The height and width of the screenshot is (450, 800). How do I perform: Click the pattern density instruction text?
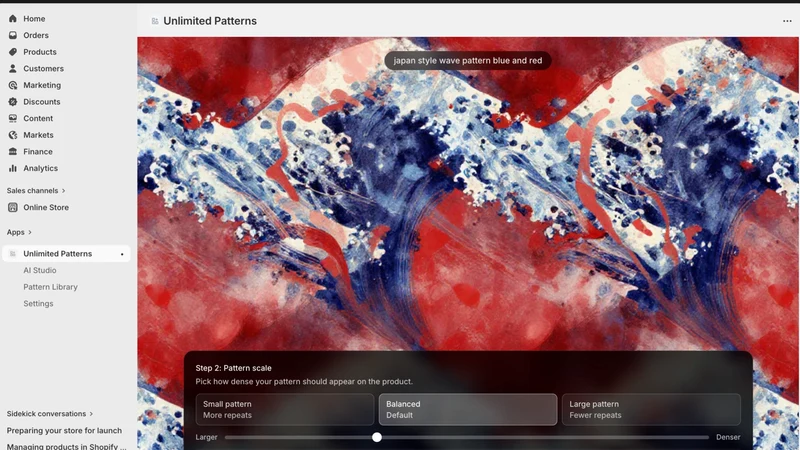point(304,382)
